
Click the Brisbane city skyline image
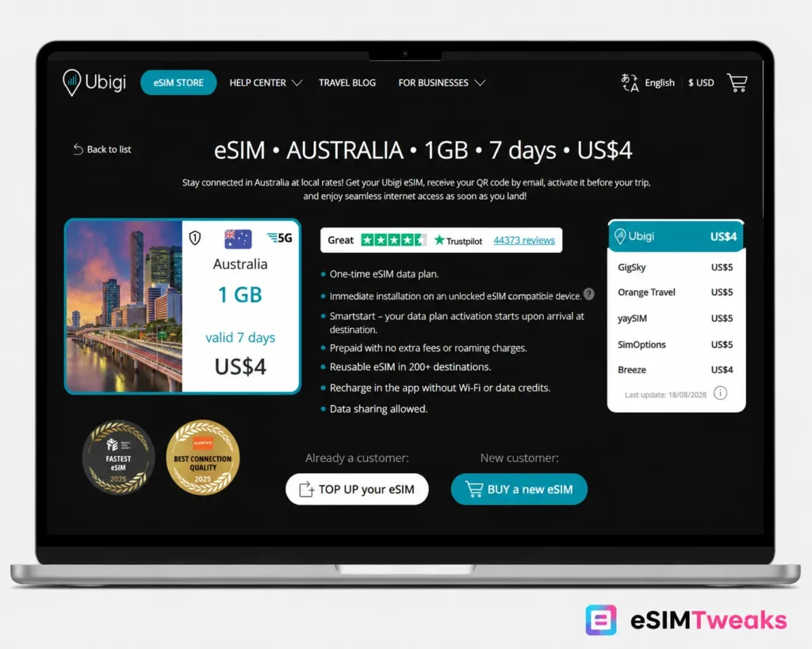124,306
